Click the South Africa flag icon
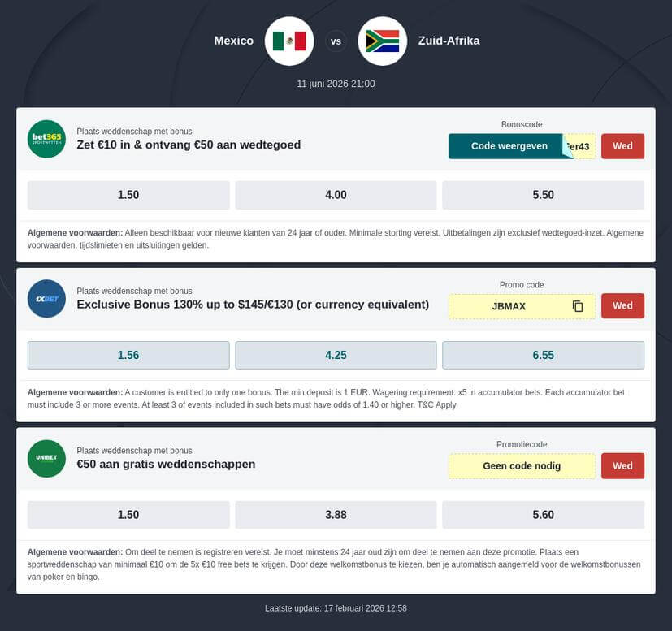Screen dimensions: 672x631 pos(382,41)
